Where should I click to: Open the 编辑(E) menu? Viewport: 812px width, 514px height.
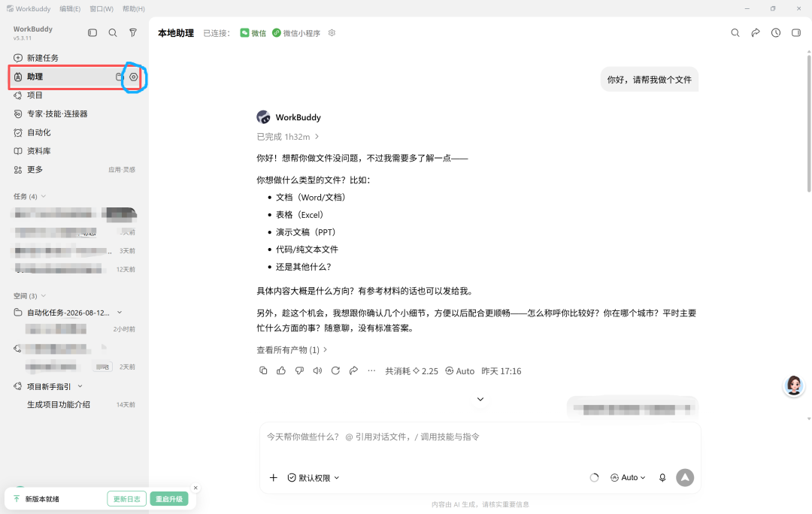70,9
